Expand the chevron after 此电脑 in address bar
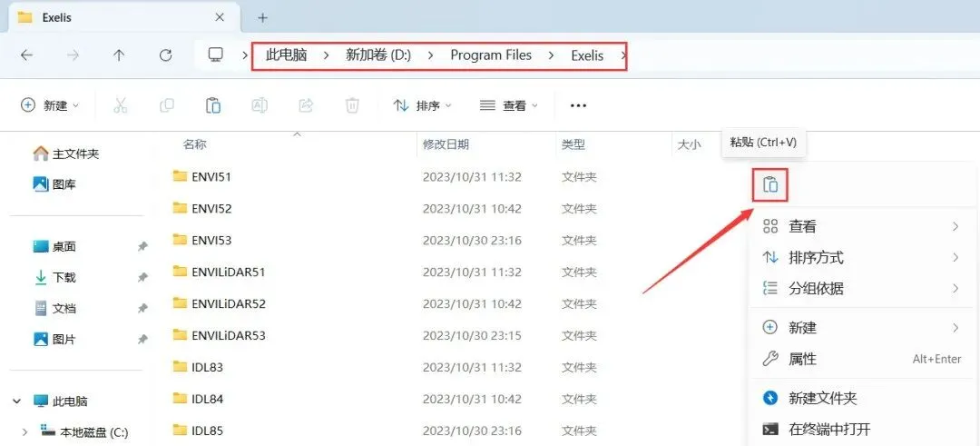The width and height of the screenshot is (980, 446). (x=327, y=55)
